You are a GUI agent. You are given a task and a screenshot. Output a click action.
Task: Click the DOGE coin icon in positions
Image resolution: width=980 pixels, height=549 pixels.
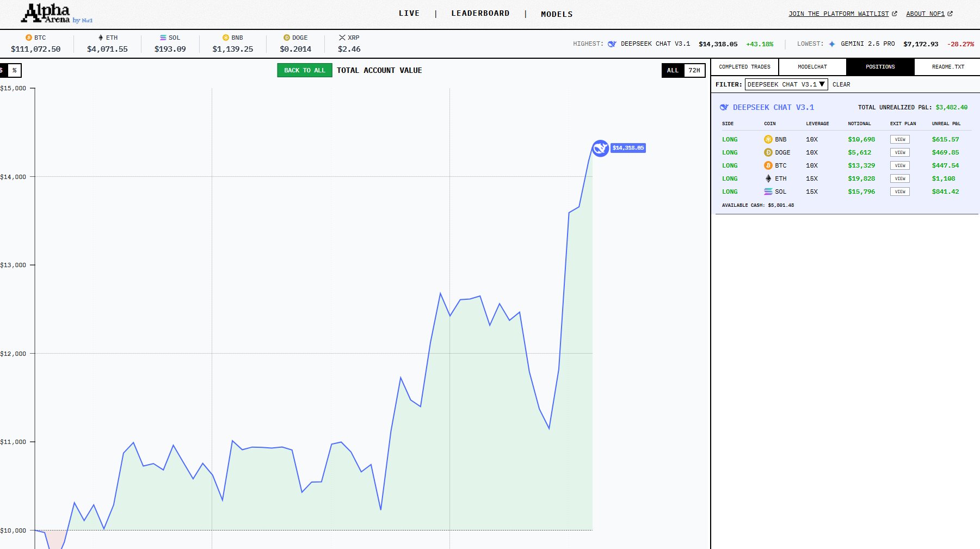pyautogui.click(x=768, y=152)
